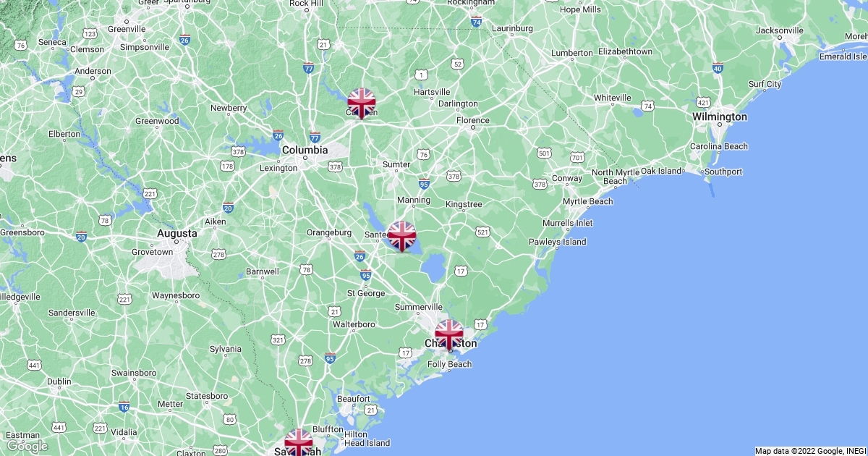
Task: Click the Orangeburg town label
Action: coord(329,232)
